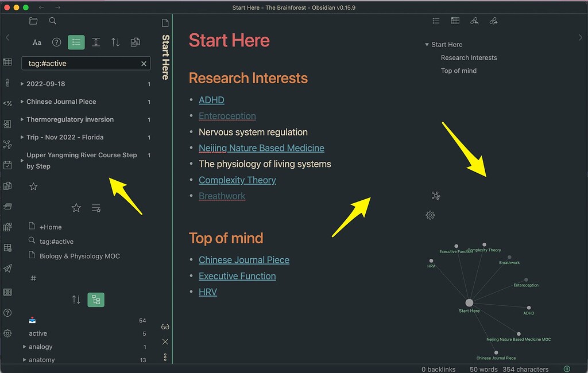
Task: Toggle match case 'Aa' search option
Action: pyautogui.click(x=37, y=42)
